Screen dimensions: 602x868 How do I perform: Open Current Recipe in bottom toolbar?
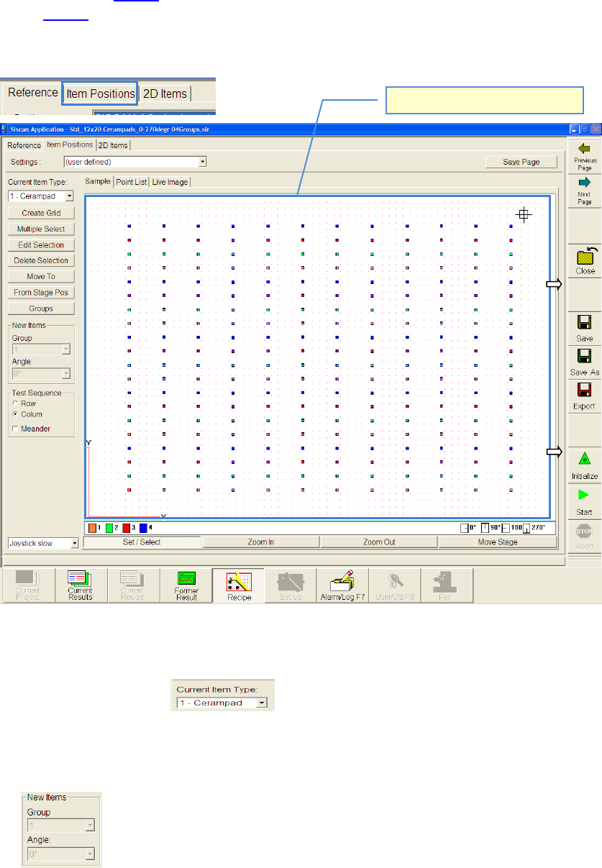[132, 585]
